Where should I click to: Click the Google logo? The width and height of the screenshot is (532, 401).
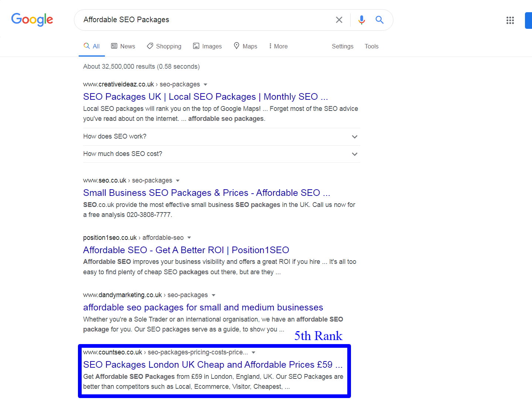[32, 20]
